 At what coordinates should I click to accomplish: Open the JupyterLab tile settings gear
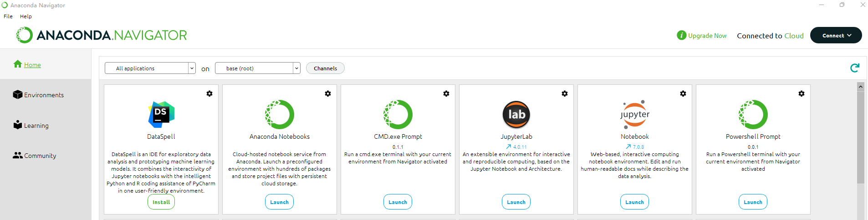tap(564, 94)
